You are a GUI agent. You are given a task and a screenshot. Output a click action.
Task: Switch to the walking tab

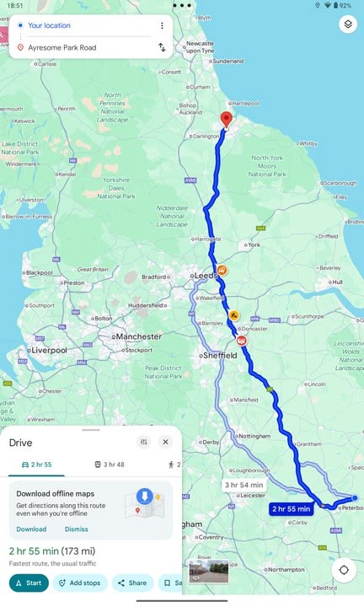174,465
